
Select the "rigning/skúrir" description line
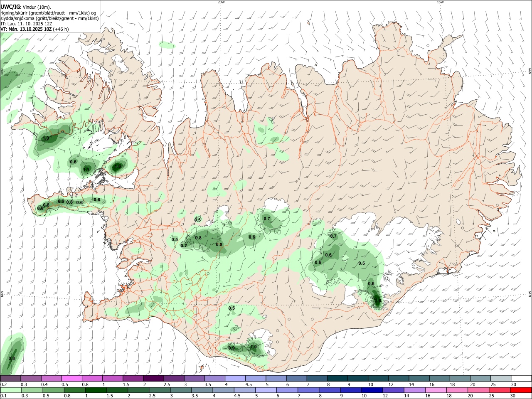point(49,12)
